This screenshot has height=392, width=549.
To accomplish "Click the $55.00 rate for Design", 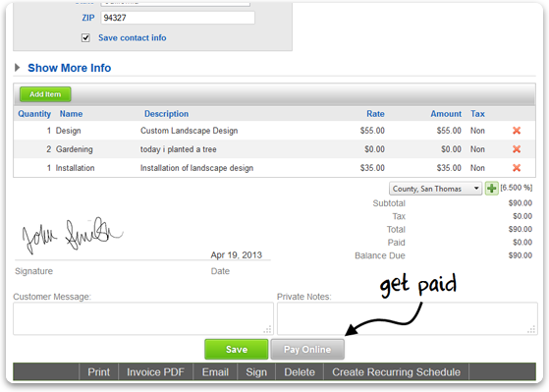I will tap(372, 131).
